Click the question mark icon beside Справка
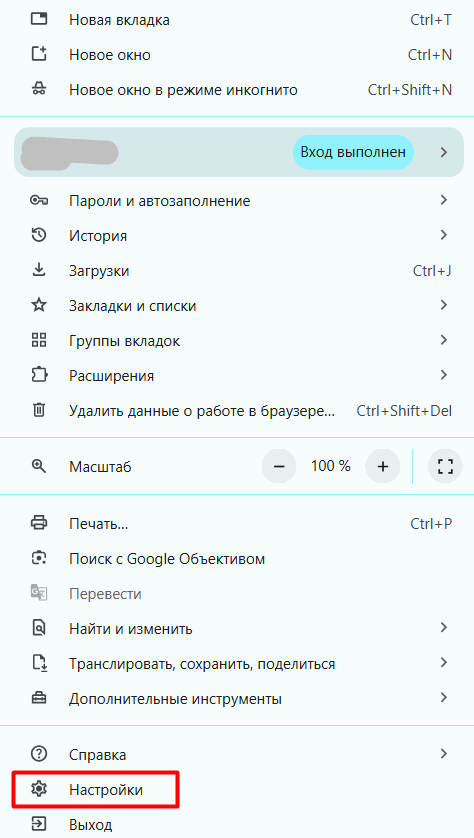 tap(39, 754)
